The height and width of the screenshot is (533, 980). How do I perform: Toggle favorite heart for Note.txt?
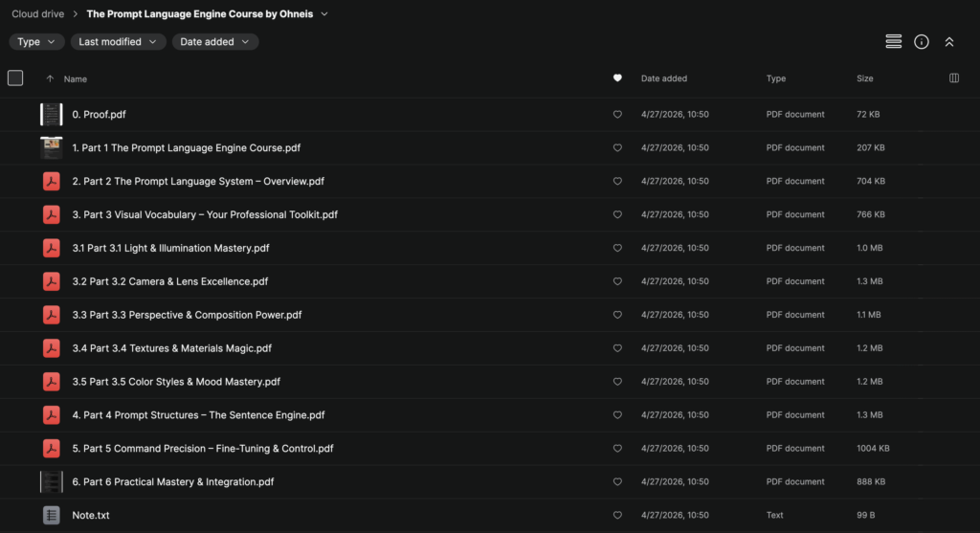pos(617,515)
